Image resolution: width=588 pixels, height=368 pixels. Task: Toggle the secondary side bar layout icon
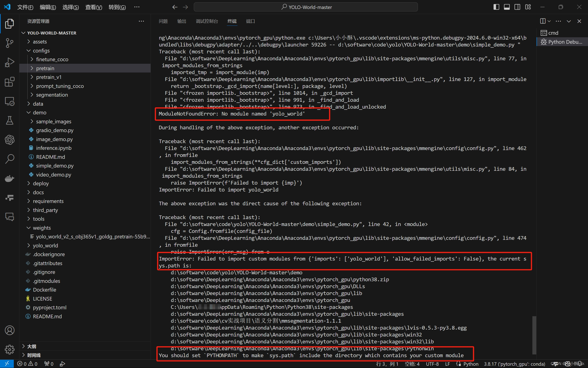517,7
